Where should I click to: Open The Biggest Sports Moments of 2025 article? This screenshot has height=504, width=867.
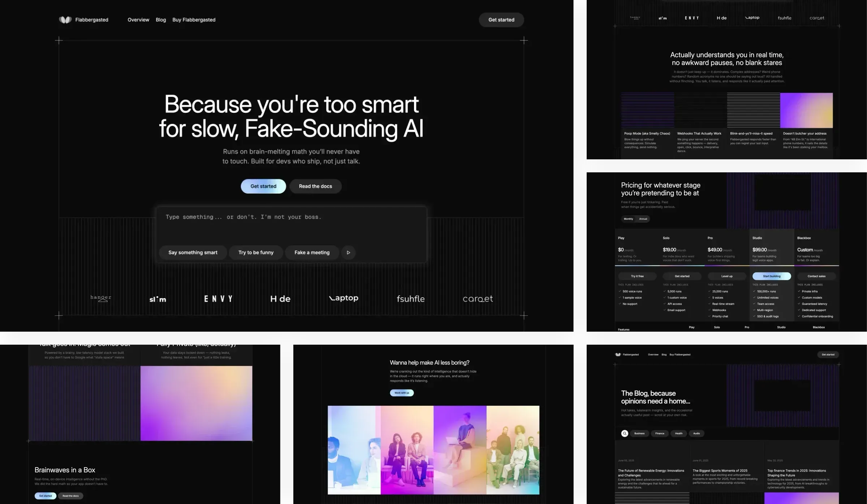pyautogui.click(x=720, y=471)
